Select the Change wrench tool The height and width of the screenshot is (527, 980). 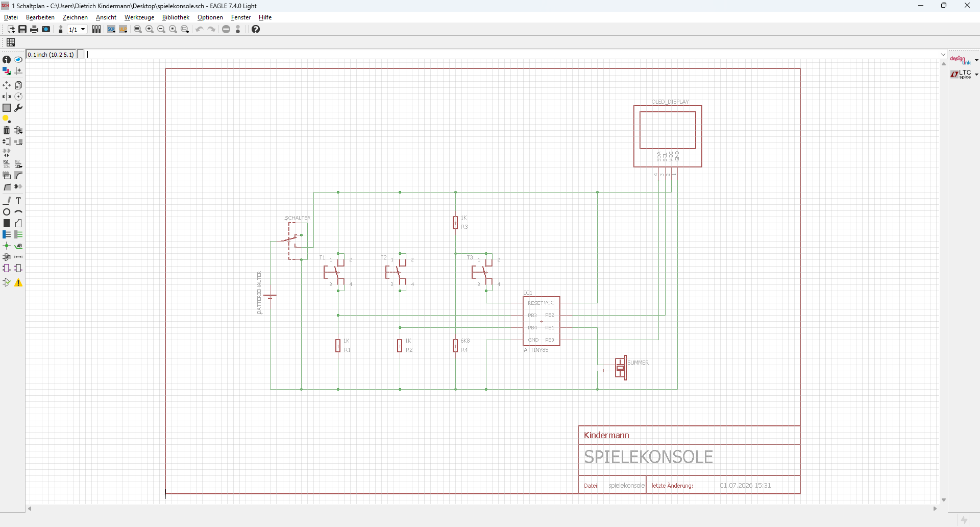[18, 108]
